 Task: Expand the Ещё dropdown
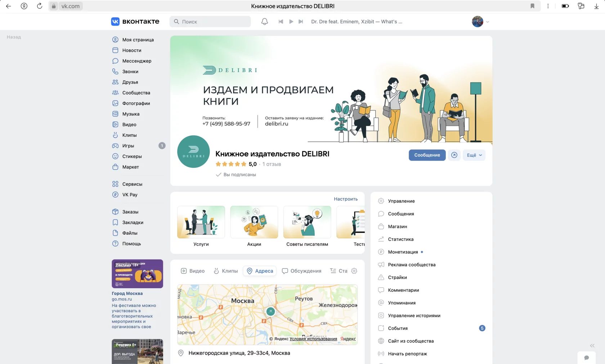pyautogui.click(x=474, y=155)
